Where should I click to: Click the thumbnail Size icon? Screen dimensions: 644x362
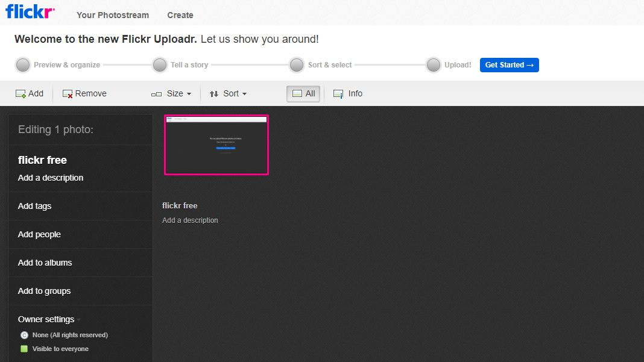[x=157, y=95]
